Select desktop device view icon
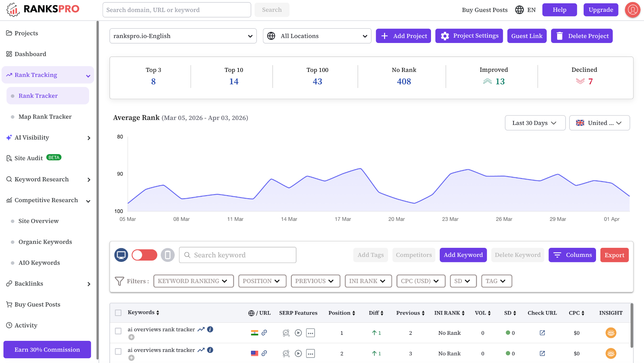644x363 pixels. click(x=121, y=255)
